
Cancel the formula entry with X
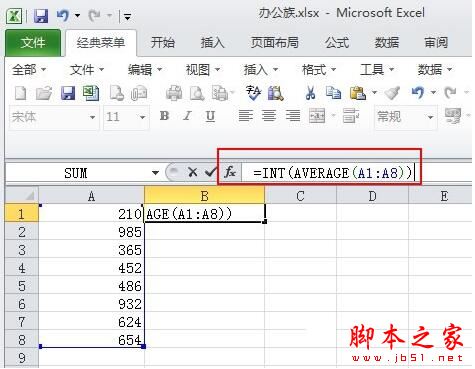coord(192,172)
